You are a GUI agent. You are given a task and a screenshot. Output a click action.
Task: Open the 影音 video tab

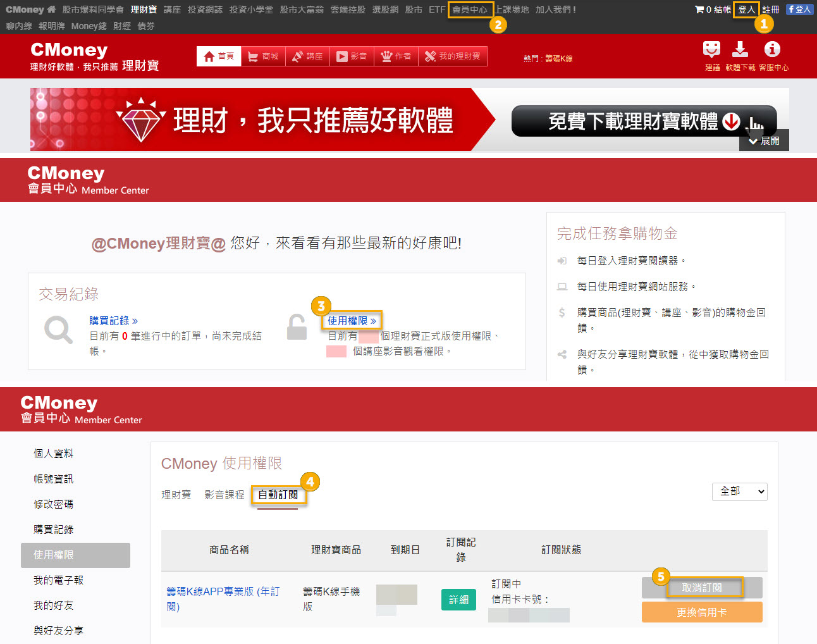tap(352, 56)
